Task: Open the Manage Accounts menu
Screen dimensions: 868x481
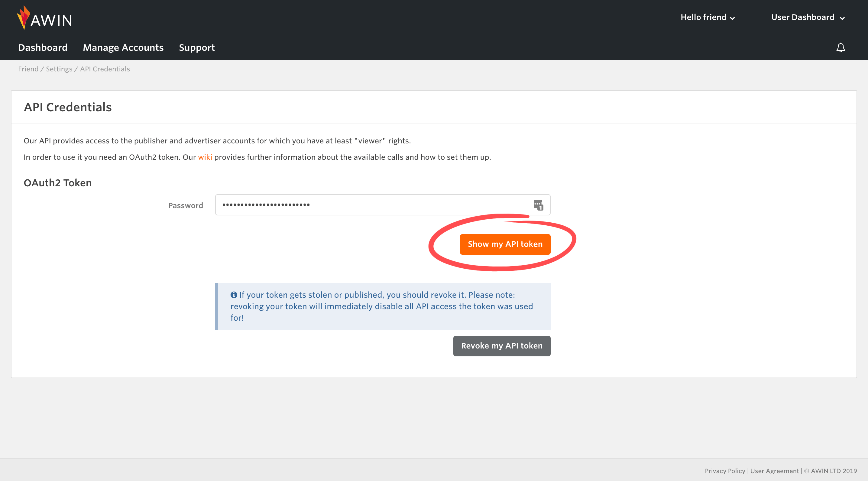Action: point(123,47)
